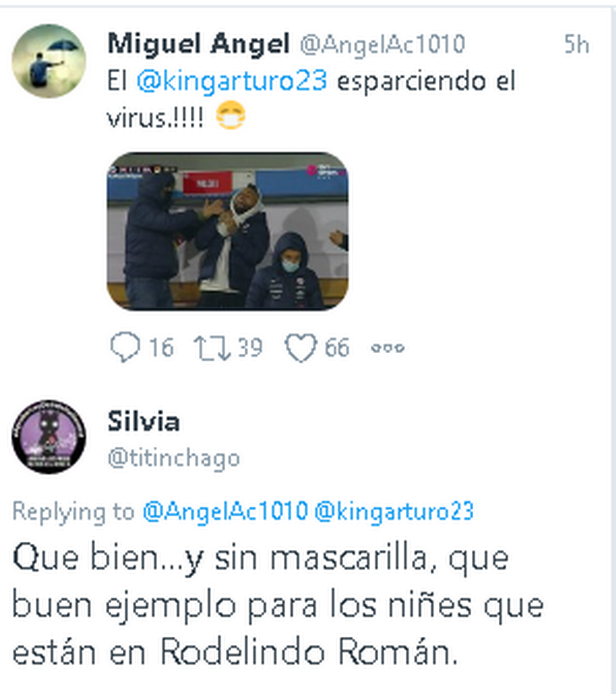Image resolution: width=616 pixels, height=694 pixels.
Task: Click the reply count 16
Action: click(161, 348)
